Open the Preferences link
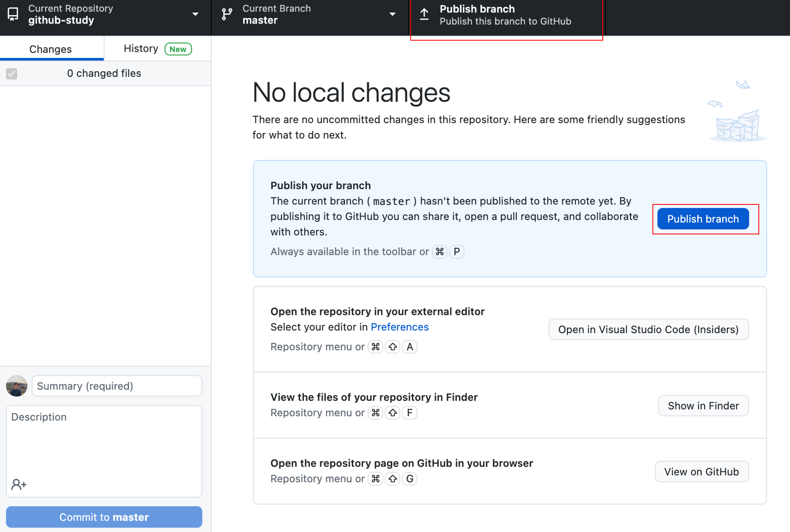Image resolution: width=790 pixels, height=532 pixels. point(399,327)
